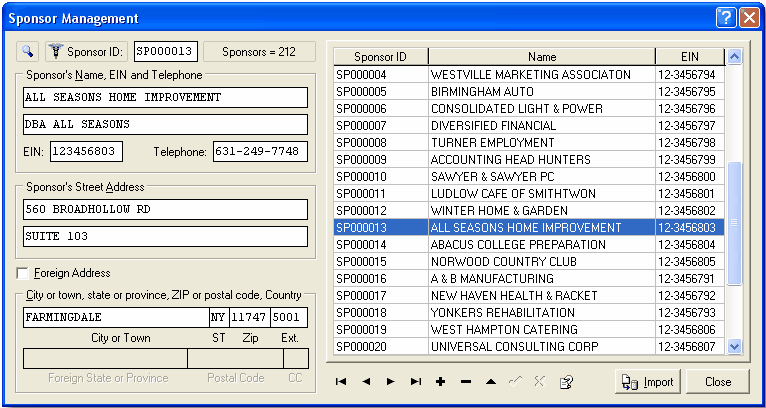Sort by the EIN column header
766x408 pixels.
pos(689,57)
